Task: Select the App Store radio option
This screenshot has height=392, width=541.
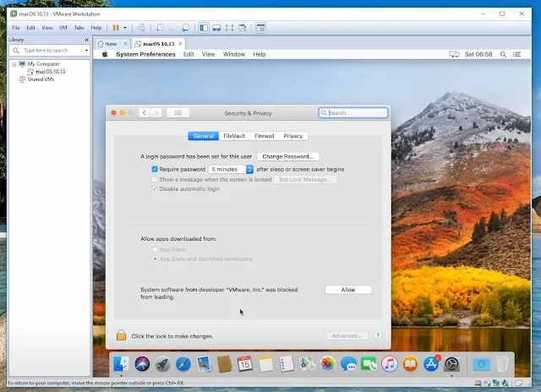Action: pyautogui.click(x=155, y=249)
